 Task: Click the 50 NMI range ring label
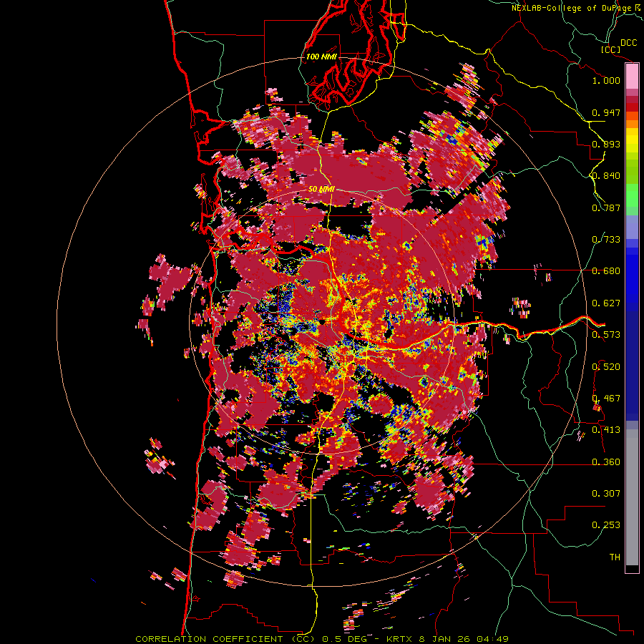coord(321,190)
